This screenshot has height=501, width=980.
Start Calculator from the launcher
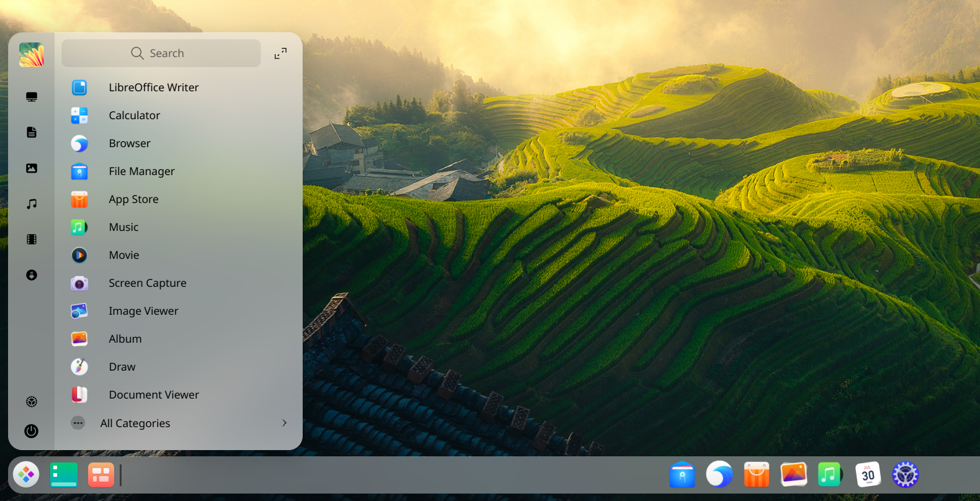coord(134,115)
